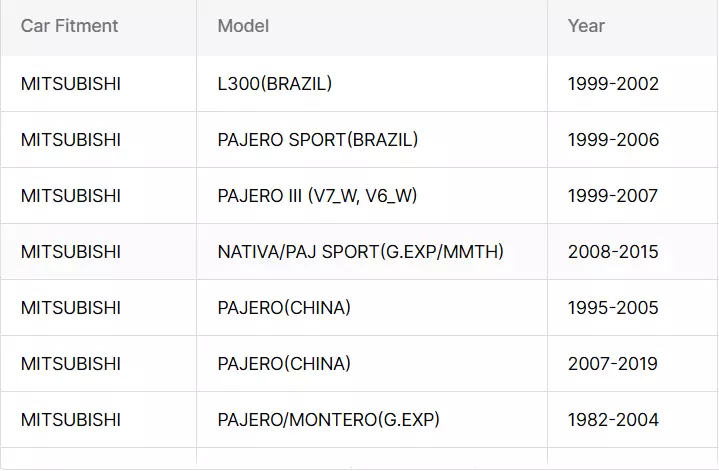This screenshot has height=471, width=719.
Task: Select the PAJERO/MONTERO(G.EXP) model cell
Action: [328, 420]
